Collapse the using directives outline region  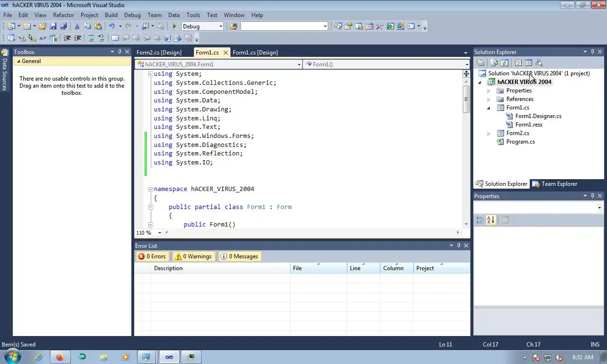click(151, 74)
